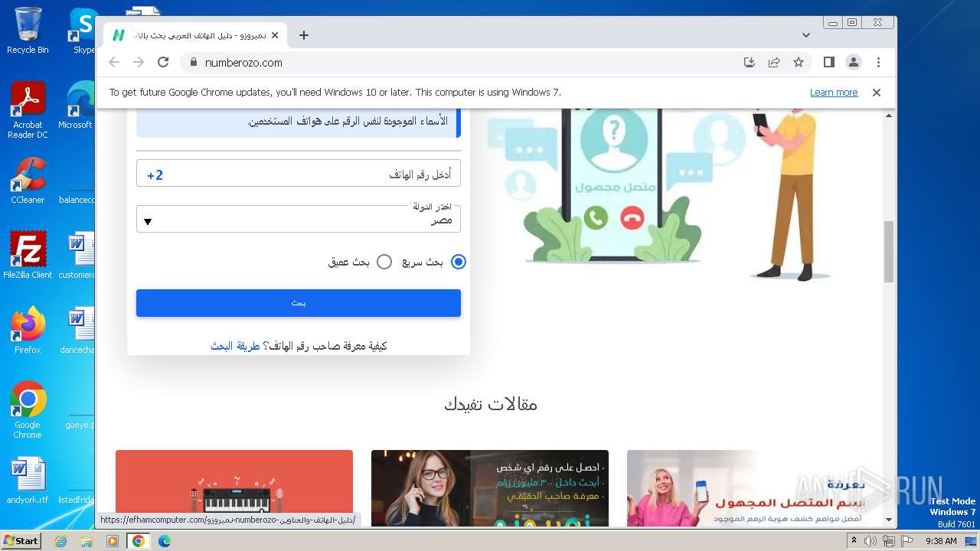Viewport: 980px width, 551px height.
Task: Click the install app icon in address bar
Action: click(750, 62)
